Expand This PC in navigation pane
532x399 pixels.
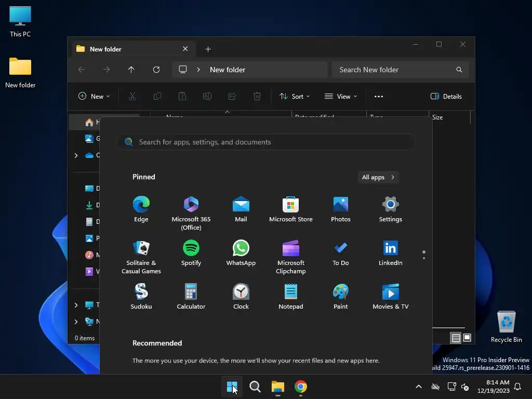76,305
